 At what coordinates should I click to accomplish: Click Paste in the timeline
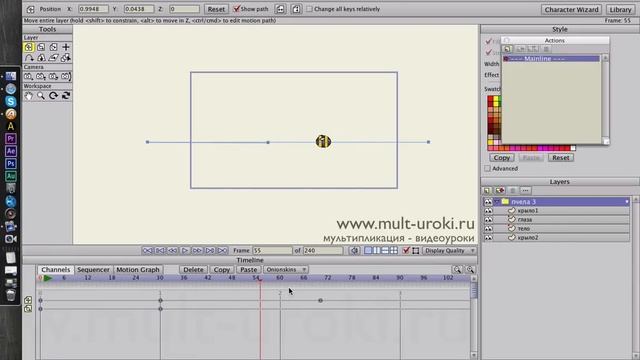(248, 270)
